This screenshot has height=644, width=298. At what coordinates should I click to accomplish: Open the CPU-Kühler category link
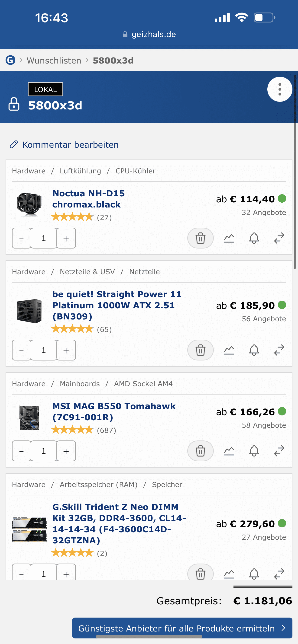coord(135,171)
